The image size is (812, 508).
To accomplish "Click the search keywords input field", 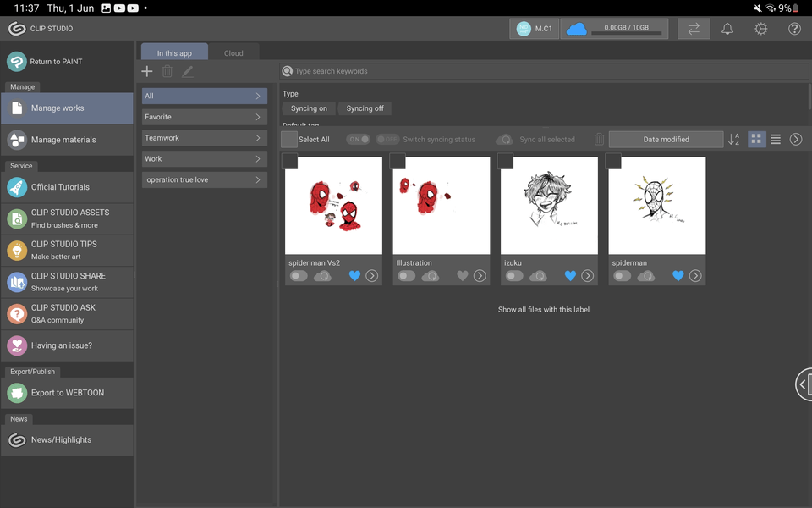I will [541, 72].
